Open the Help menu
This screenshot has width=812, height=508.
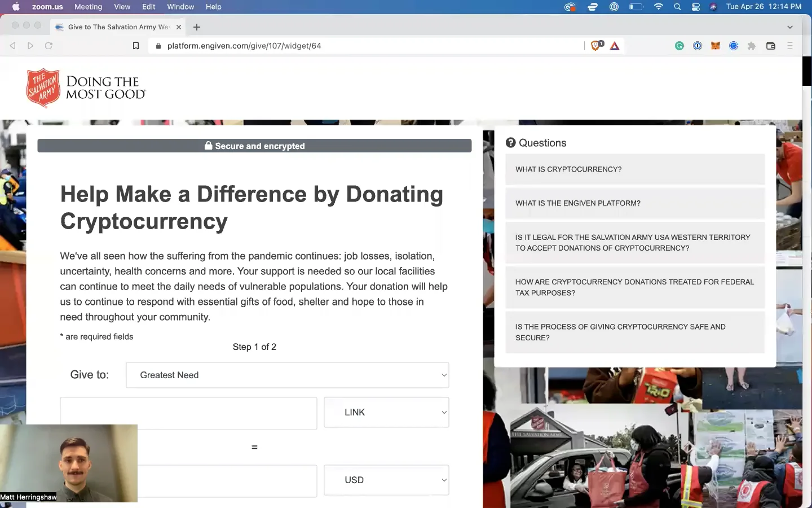213,7
